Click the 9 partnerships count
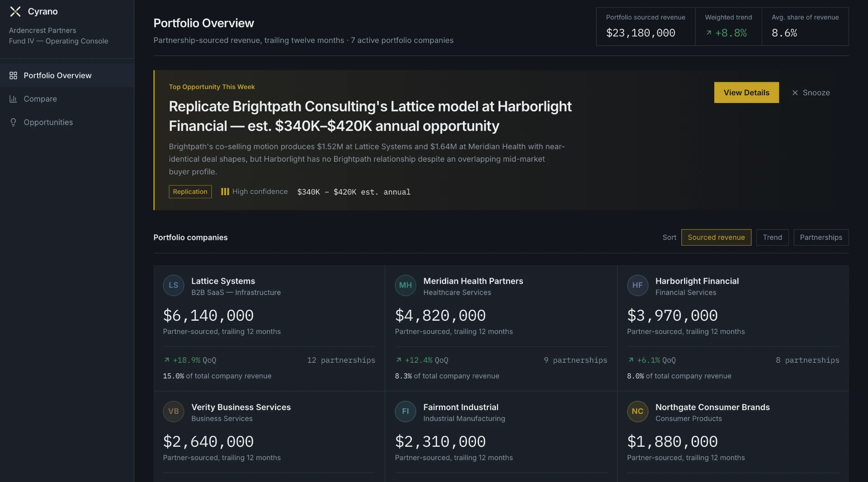The height and width of the screenshot is (482, 868). click(575, 360)
